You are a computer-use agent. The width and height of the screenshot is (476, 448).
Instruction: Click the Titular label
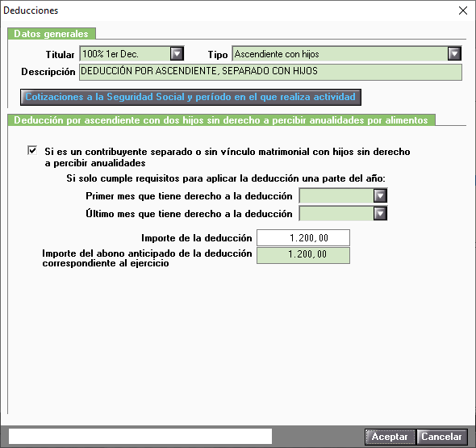click(61, 55)
